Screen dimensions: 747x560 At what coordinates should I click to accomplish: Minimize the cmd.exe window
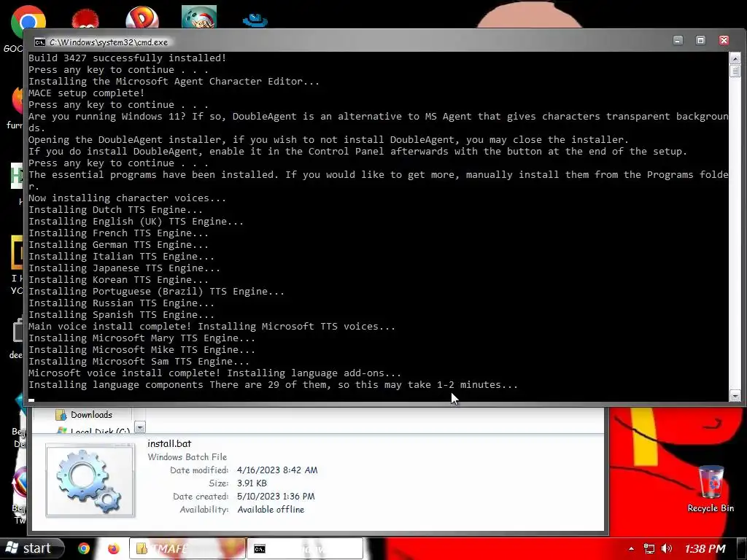pos(678,41)
